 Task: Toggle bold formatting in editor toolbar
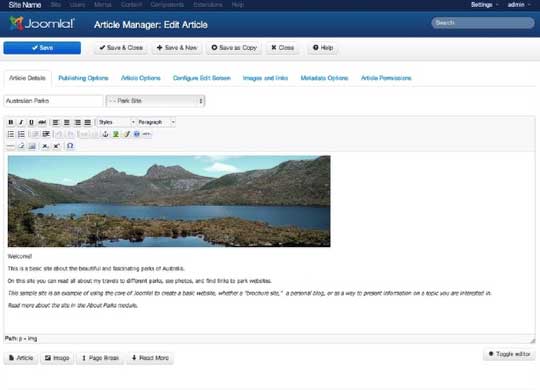click(x=11, y=122)
